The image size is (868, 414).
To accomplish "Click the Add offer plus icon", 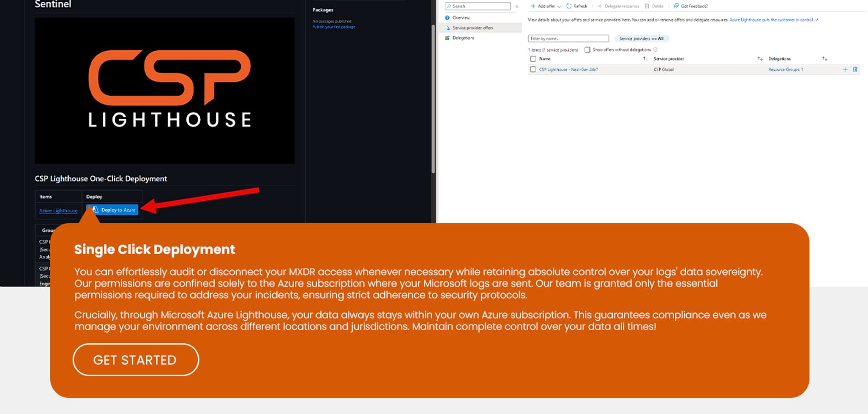I will click(x=533, y=6).
